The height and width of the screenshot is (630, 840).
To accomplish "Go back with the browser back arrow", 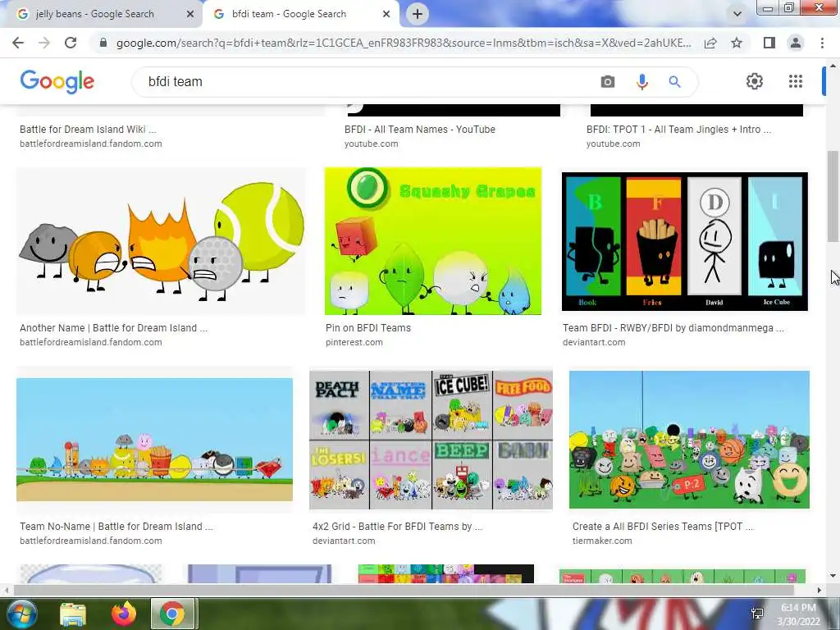I will pyautogui.click(x=18, y=43).
